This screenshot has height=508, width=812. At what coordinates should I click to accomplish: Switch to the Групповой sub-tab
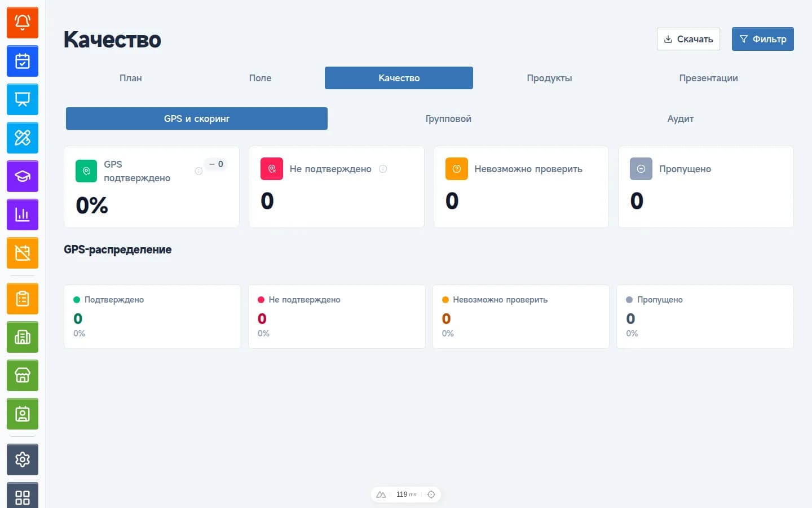coord(448,119)
